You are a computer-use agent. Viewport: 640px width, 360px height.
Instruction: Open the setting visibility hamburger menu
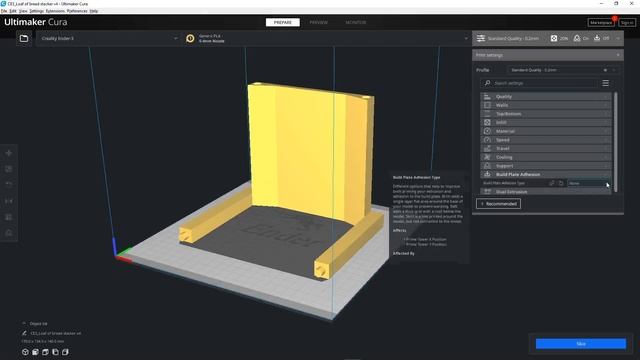click(606, 83)
